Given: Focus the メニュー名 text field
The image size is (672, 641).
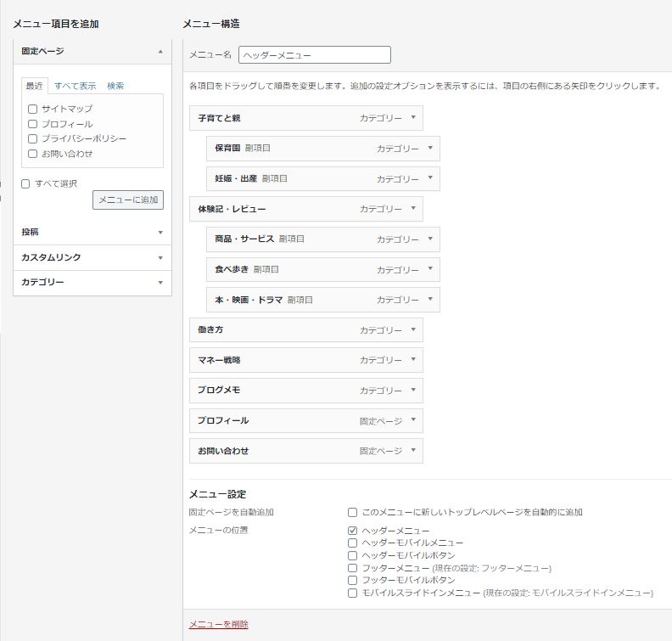Looking at the screenshot, I should [315, 55].
